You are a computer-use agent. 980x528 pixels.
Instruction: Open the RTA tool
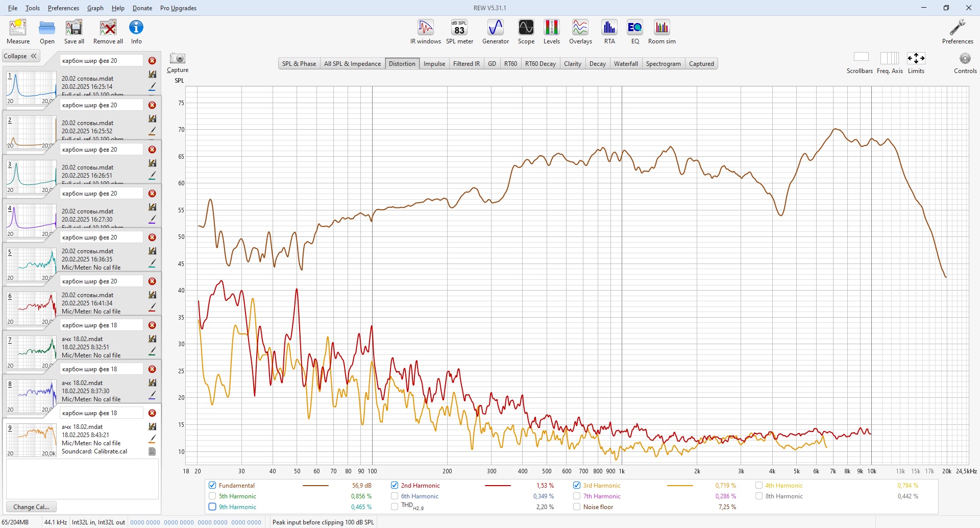[x=609, y=32]
